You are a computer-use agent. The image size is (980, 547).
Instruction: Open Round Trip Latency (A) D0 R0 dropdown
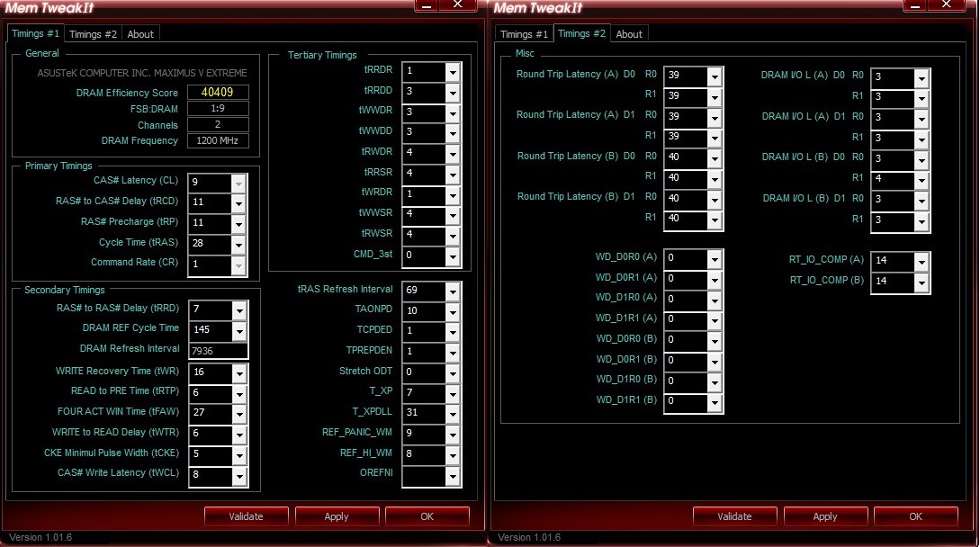(x=715, y=77)
